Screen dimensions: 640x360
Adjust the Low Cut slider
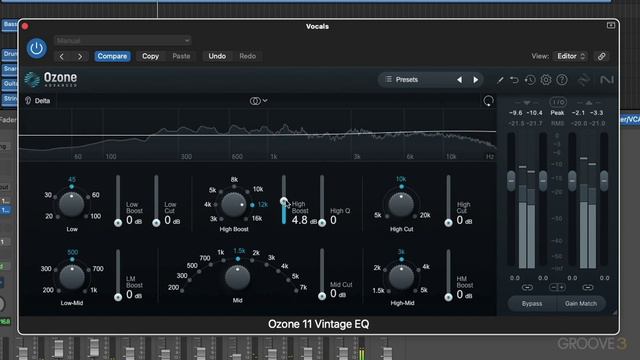point(156,200)
